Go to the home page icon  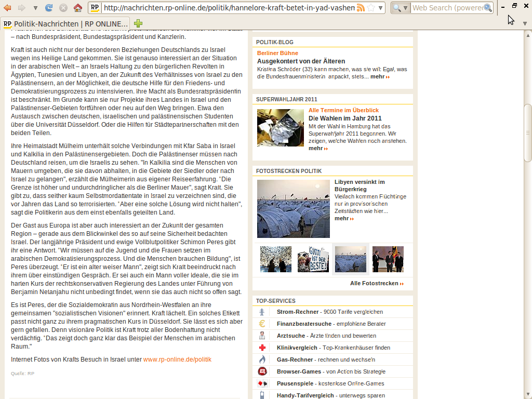pos(78,7)
